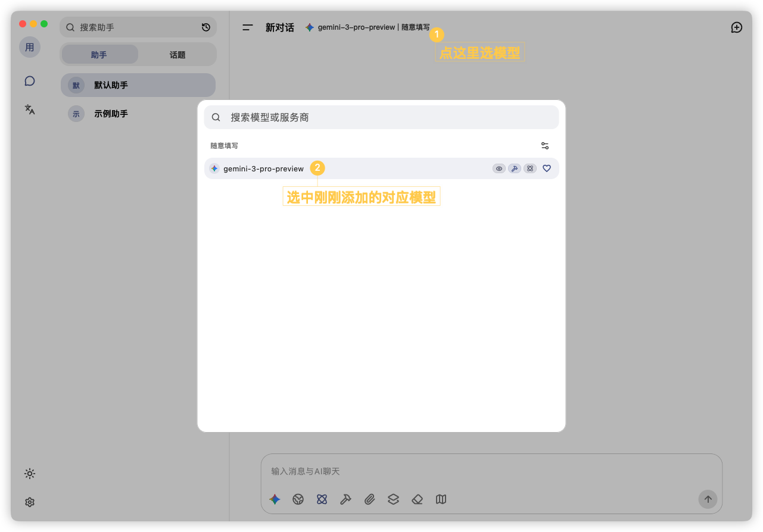Open the model list filter control

[x=544, y=145]
